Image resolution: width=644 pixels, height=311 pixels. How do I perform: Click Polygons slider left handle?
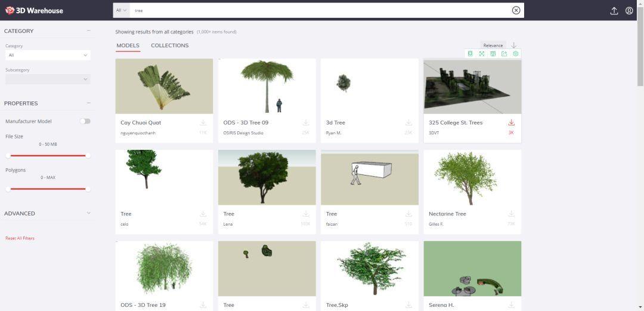(x=8, y=189)
